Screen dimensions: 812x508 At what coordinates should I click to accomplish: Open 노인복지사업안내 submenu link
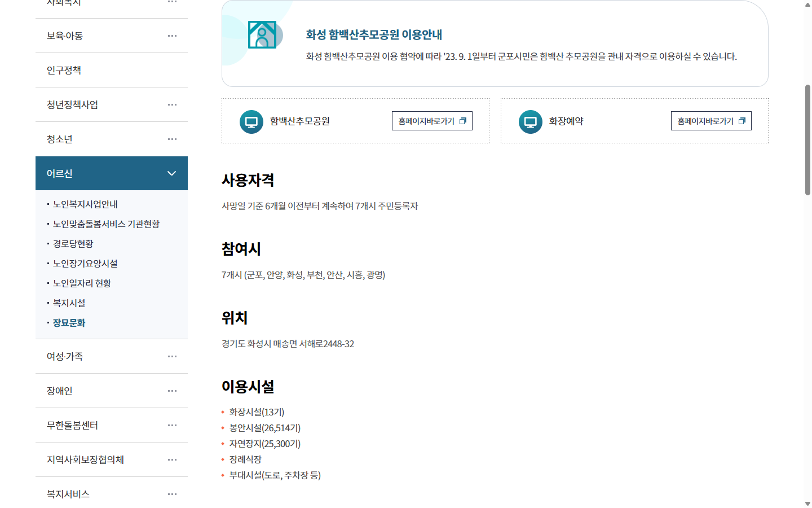[x=85, y=204]
